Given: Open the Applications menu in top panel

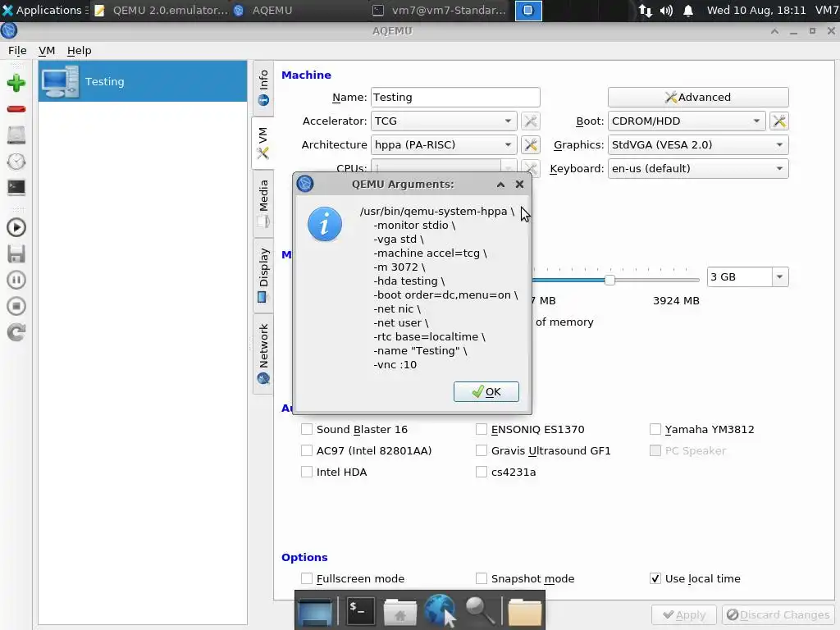Looking at the screenshot, I should pyautogui.click(x=44, y=10).
